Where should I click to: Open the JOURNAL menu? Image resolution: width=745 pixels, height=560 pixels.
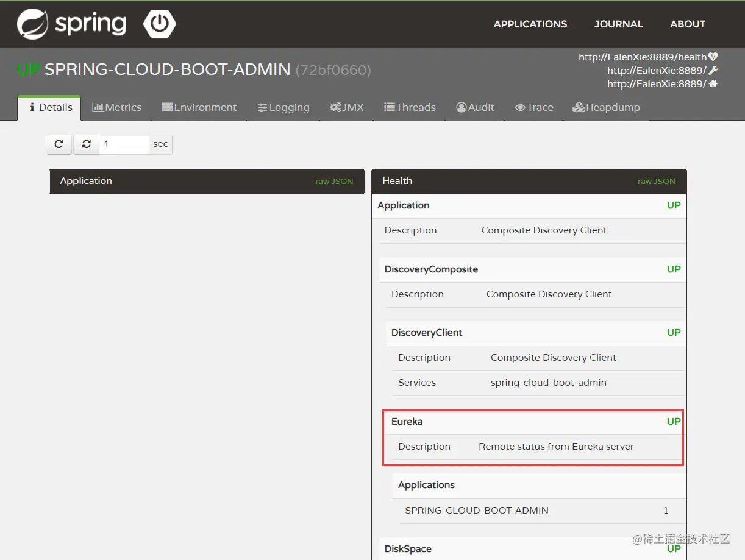coord(619,24)
